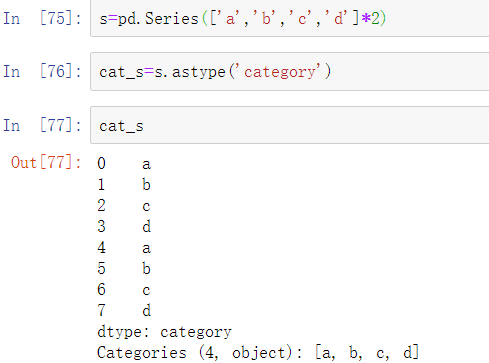This screenshot has height=363, width=489.
Task: Select the In [76] prompt label
Action: click(x=42, y=71)
